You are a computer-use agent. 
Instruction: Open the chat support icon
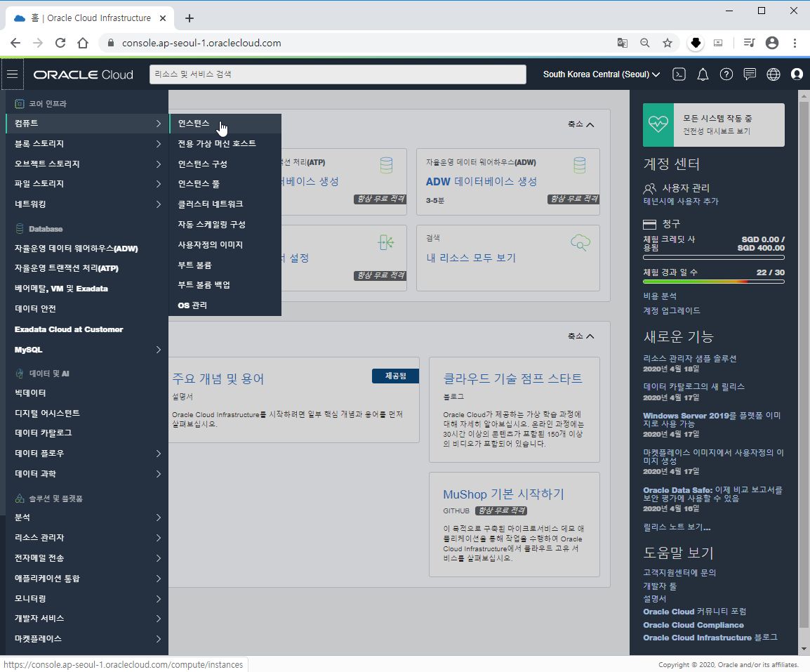coord(750,74)
